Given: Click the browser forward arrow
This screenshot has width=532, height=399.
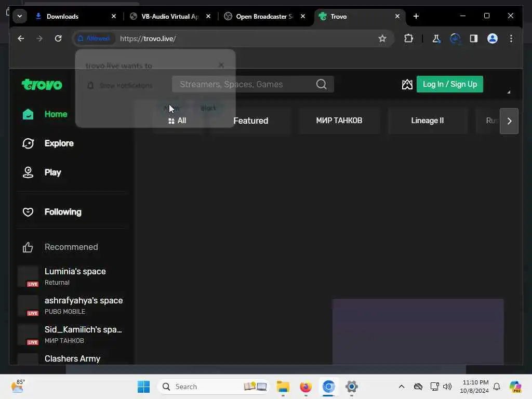Looking at the screenshot, I should click(39, 38).
